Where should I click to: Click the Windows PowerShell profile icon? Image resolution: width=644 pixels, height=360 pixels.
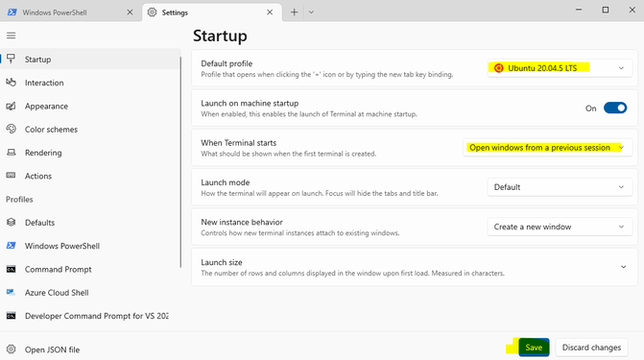pos(12,246)
